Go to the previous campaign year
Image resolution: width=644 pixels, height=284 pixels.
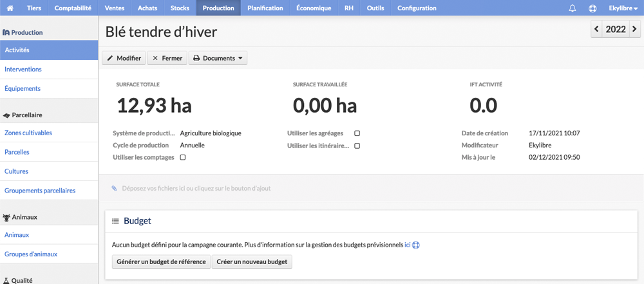click(x=596, y=29)
